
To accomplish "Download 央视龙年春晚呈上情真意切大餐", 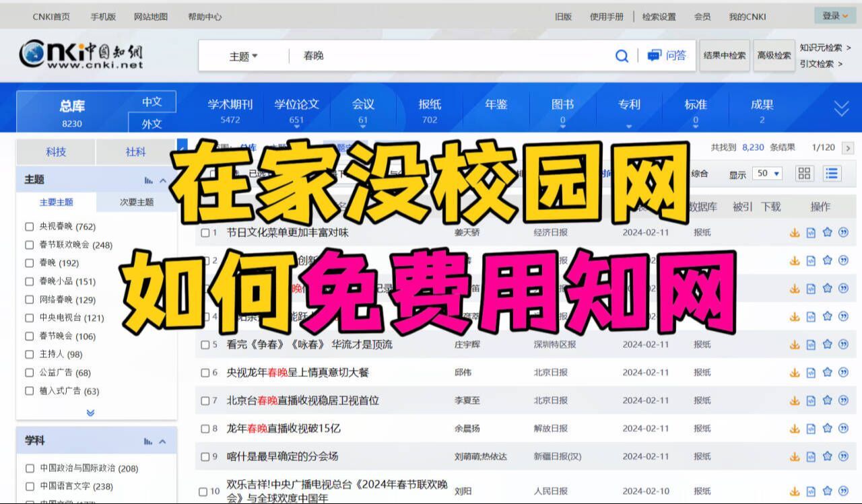I will (x=795, y=373).
